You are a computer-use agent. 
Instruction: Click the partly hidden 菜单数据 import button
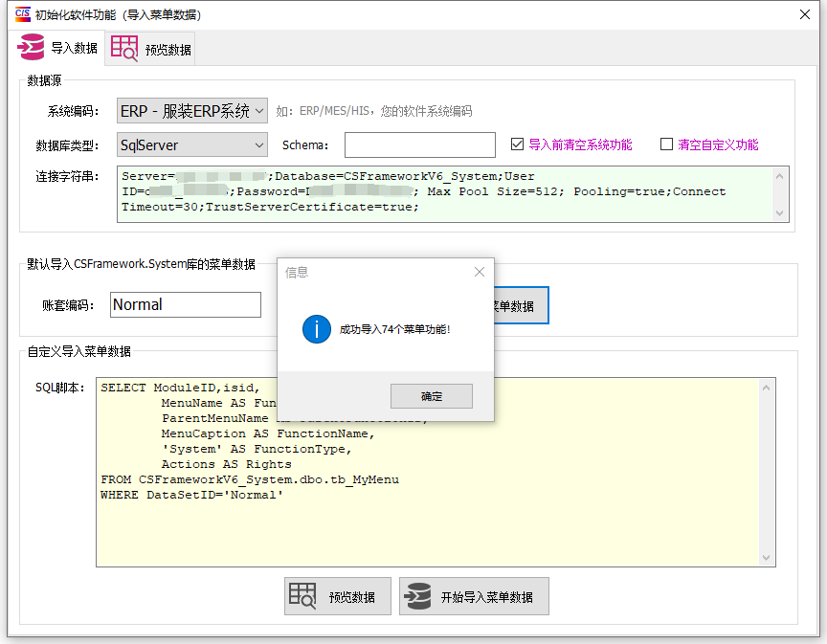point(521,305)
